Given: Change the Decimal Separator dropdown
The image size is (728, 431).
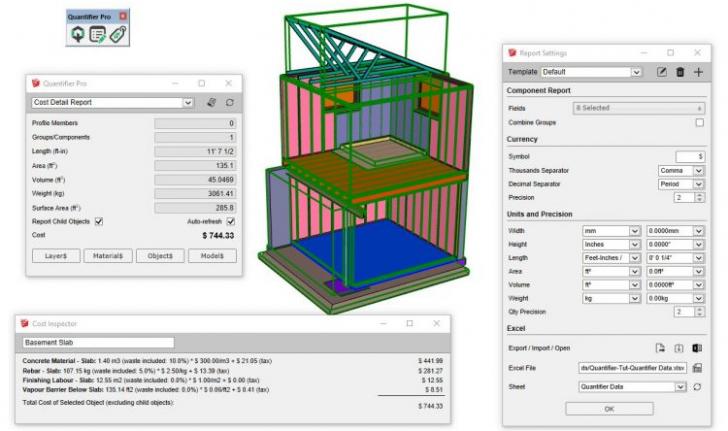Looking at the screenshot, I should pos(681,184).
